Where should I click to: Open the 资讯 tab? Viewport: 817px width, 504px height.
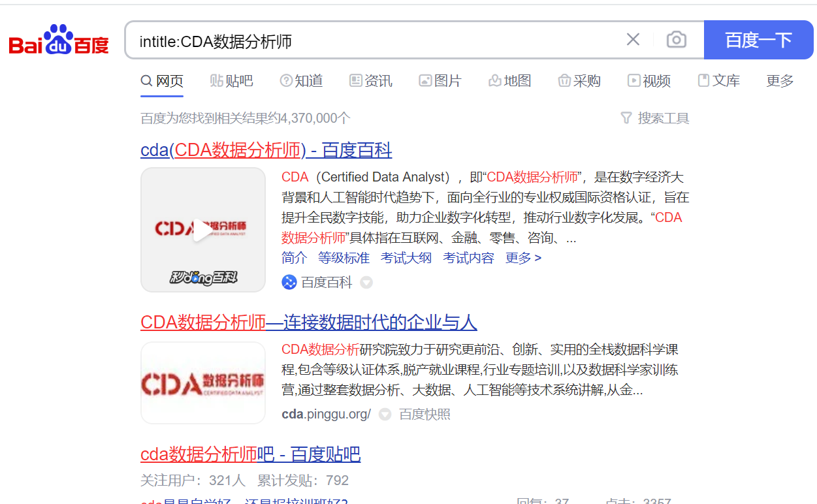point(371,81)
